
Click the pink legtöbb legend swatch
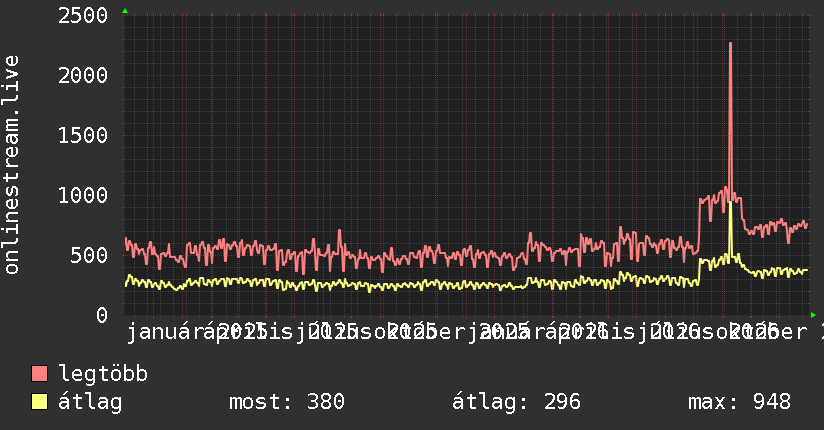click(39, 374)
